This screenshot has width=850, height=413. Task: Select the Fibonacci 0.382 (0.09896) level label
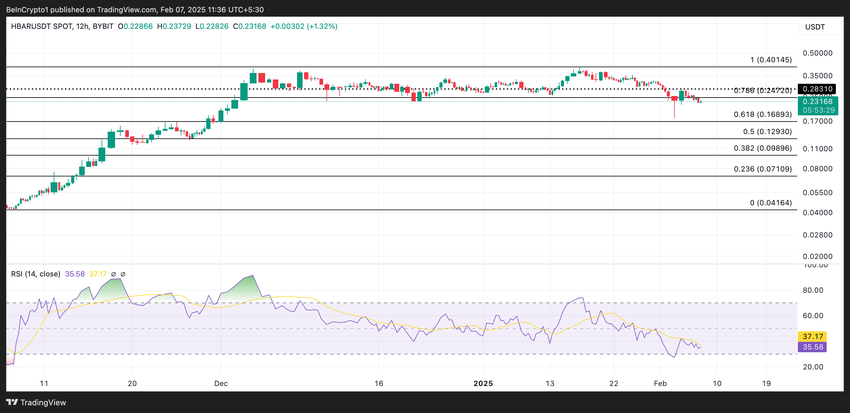(x=763, y=148)
